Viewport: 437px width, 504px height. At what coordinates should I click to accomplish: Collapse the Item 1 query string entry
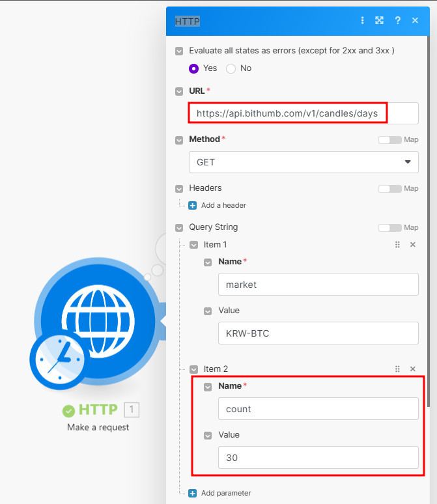[193, 245]
